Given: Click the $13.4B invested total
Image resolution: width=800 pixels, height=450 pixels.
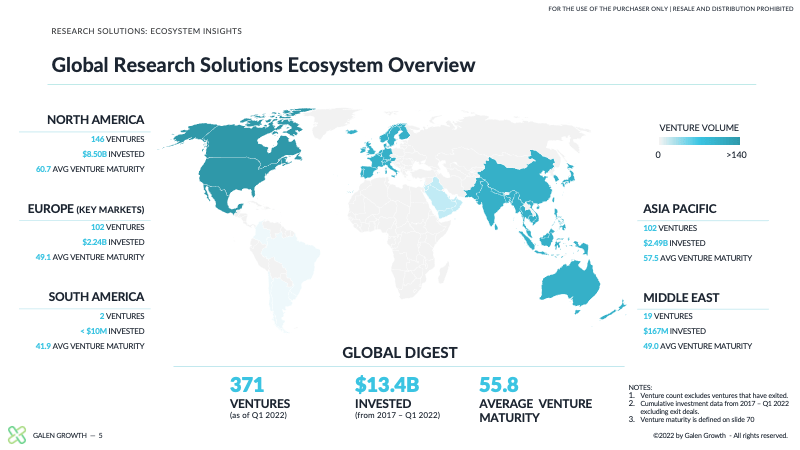Looking at the screenshot, I should pyautogui.click(x=387, y=385).
